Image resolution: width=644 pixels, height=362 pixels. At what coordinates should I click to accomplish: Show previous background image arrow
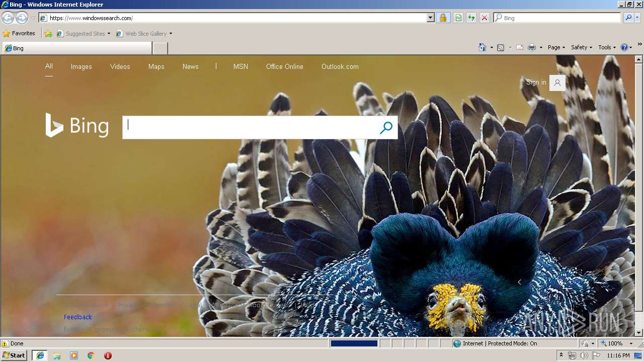pos(519,282)
